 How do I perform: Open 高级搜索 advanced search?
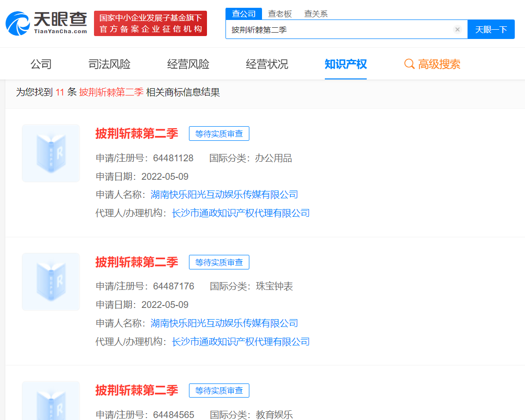[432, 64]
